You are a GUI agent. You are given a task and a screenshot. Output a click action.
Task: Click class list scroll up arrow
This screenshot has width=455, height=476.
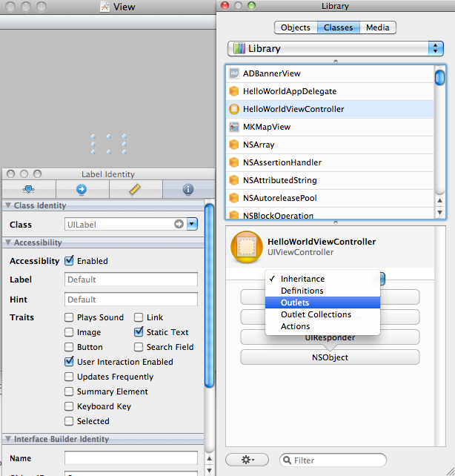point(439,200)
